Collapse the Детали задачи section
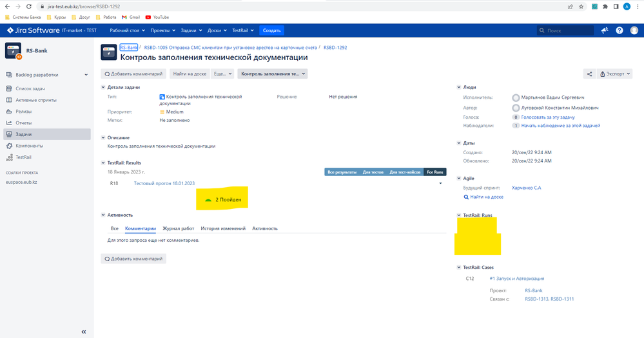This screenshot has height=338, width=644. (x=103, y=87)
